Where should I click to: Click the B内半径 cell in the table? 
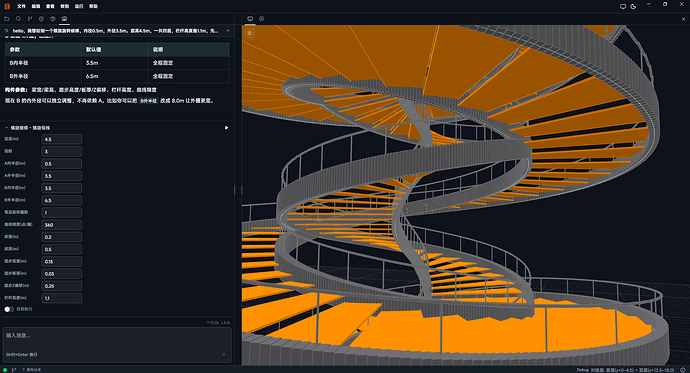[43, 63]
